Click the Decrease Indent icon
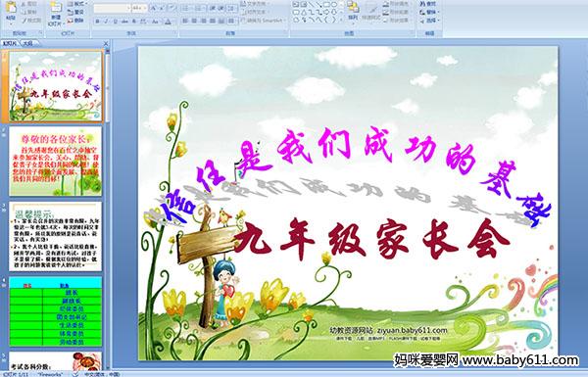The image size is (588, 377). pos(213,8)
